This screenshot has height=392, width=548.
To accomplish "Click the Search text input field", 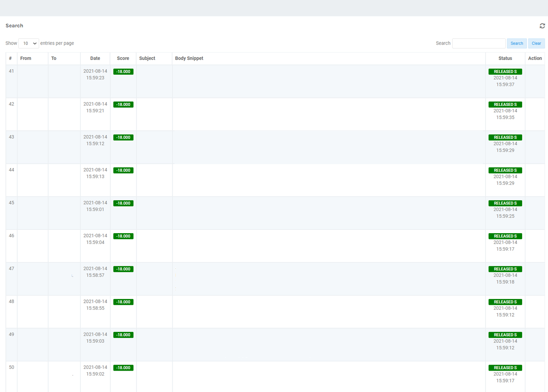I will [x=479, y=43].
